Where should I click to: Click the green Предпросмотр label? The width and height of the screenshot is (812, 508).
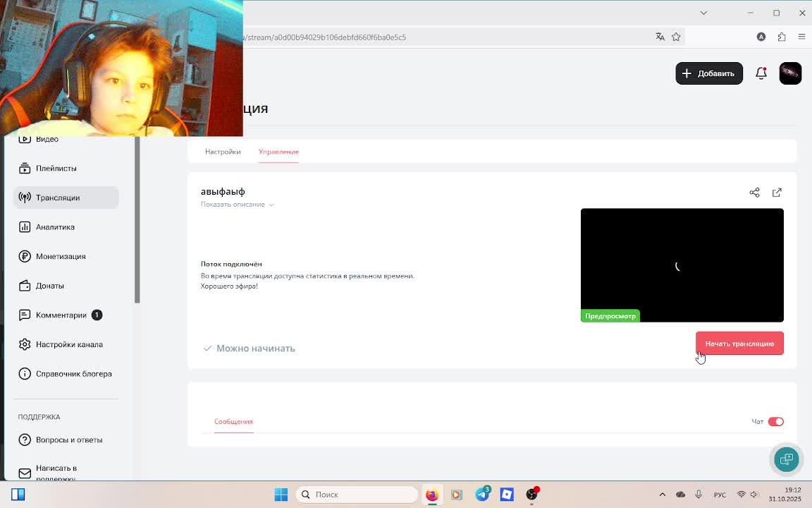[610, 315]
